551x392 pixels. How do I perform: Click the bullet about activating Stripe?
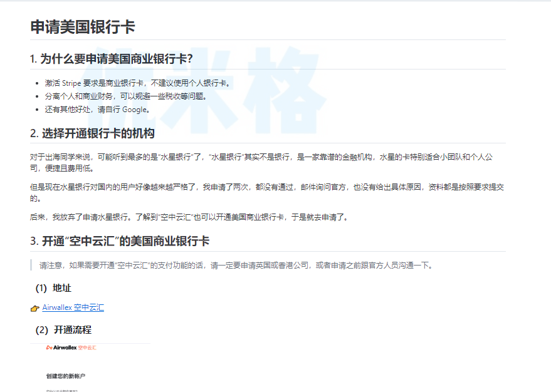[138, 83]
